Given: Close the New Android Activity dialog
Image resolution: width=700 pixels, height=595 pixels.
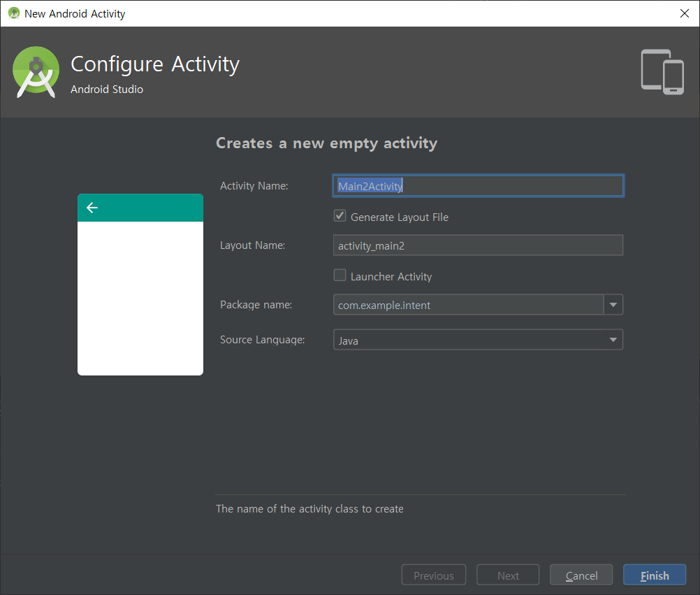Looking at the screenshot, I should pos(685,13).
